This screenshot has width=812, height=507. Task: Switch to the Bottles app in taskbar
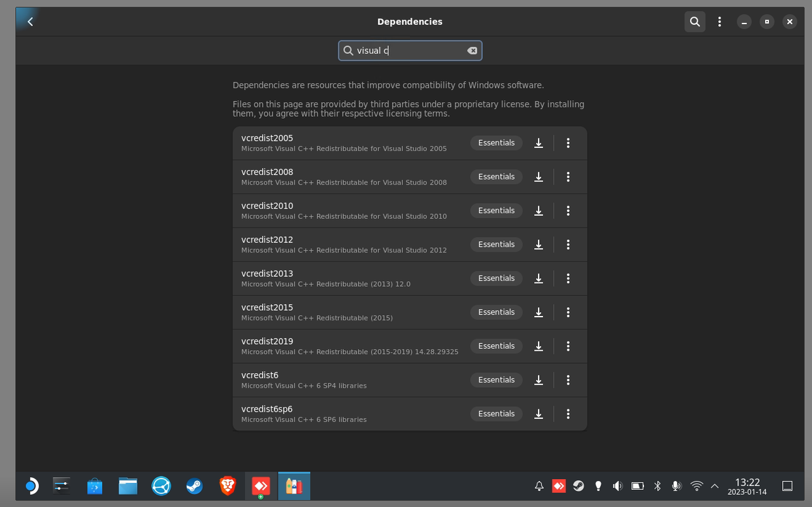(x=294, y=486)
